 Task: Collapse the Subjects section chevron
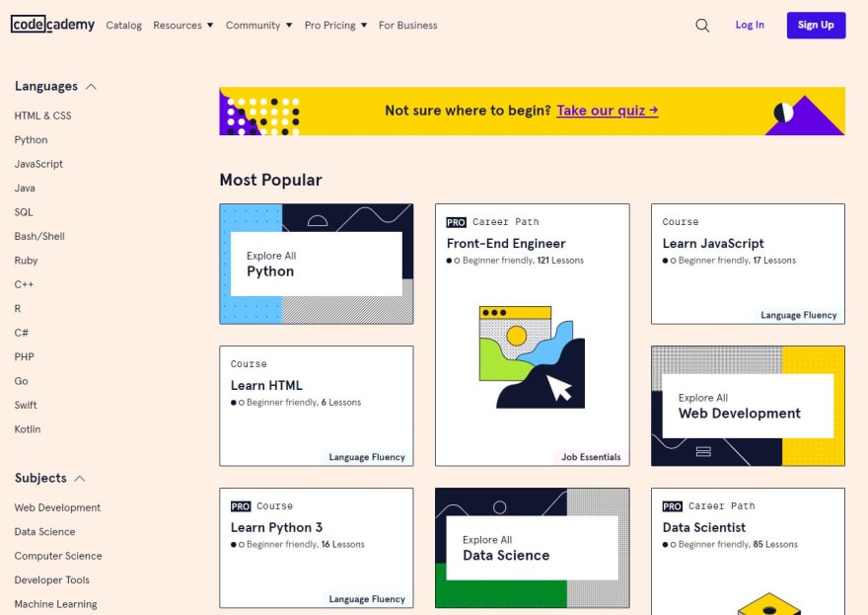pyautogui.click(x=80, y=479)
